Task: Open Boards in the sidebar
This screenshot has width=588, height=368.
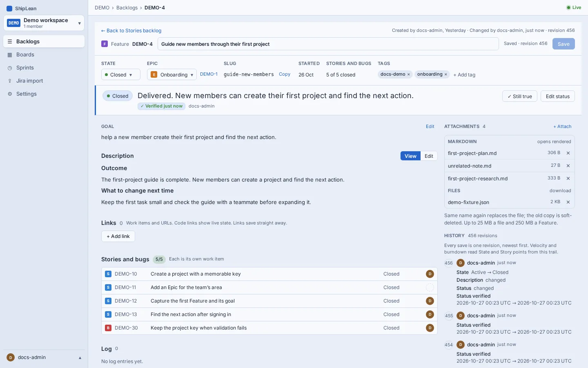Action: pyautogui.click(x=44, y=54)
